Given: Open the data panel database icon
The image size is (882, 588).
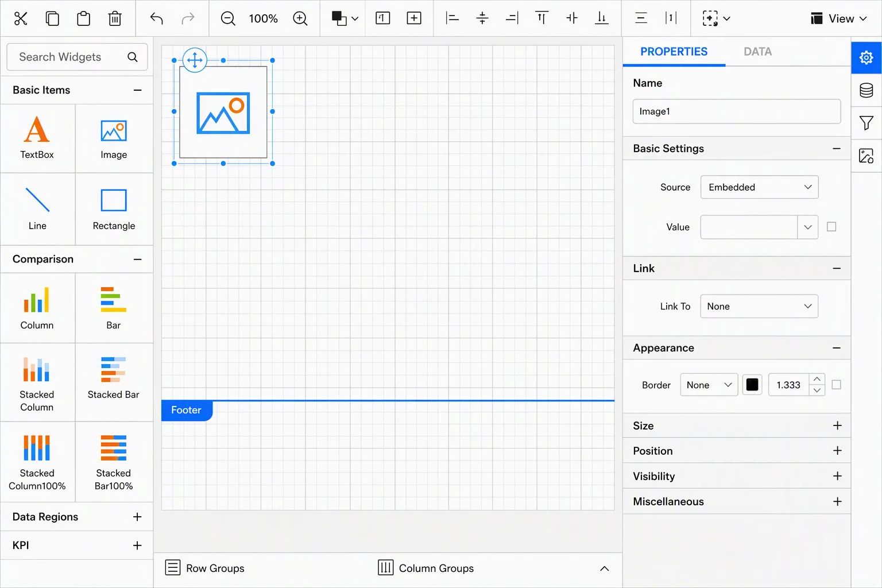Looking at the screenshot, I should coord(866,90).
